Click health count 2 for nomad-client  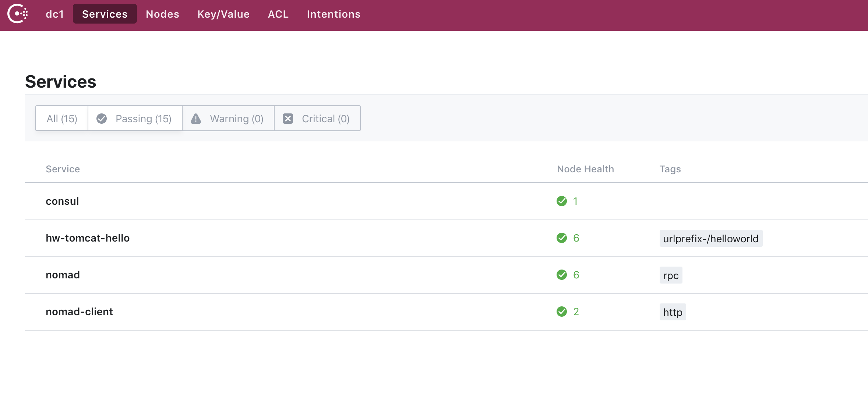click(x=576, y=312)
